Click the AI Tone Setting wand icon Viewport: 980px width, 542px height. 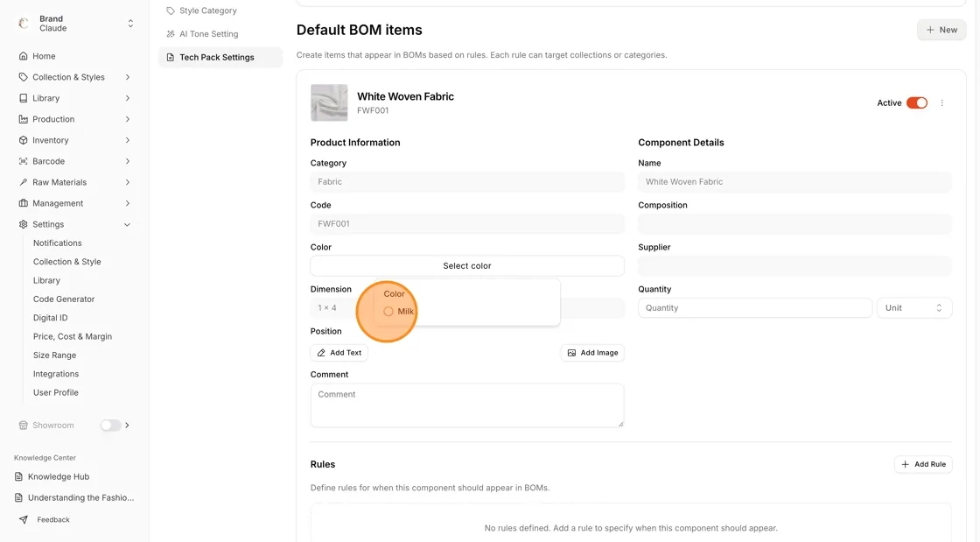click(x=170, y=34)
